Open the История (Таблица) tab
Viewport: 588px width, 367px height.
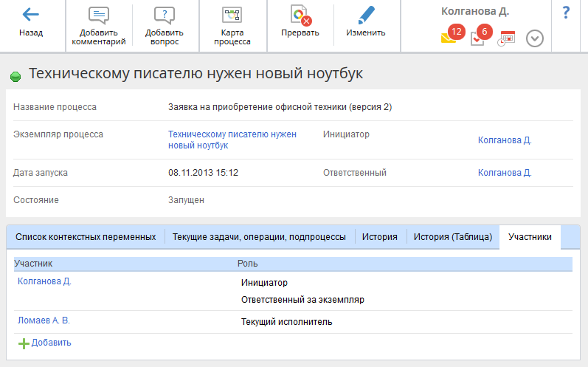click(x=452, y=237)
